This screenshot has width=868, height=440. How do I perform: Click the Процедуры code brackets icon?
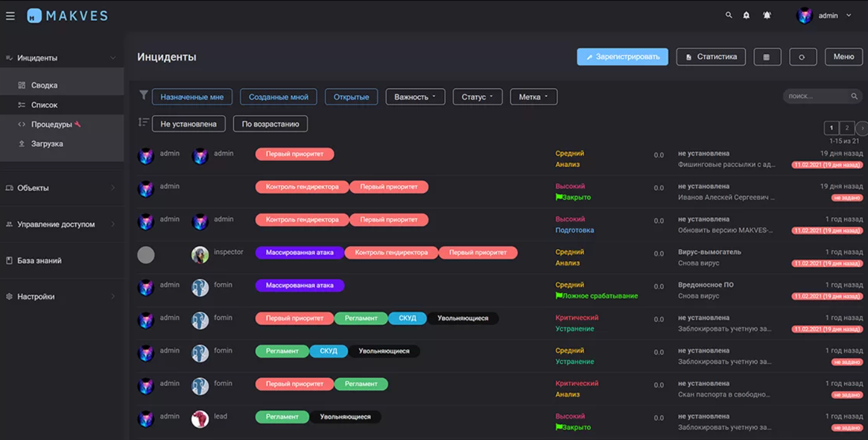point(22,124)
